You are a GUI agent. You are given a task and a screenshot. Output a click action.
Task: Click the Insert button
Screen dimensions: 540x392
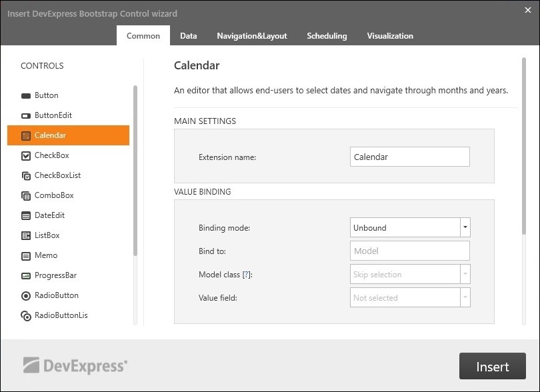click(x=493, y=366)
